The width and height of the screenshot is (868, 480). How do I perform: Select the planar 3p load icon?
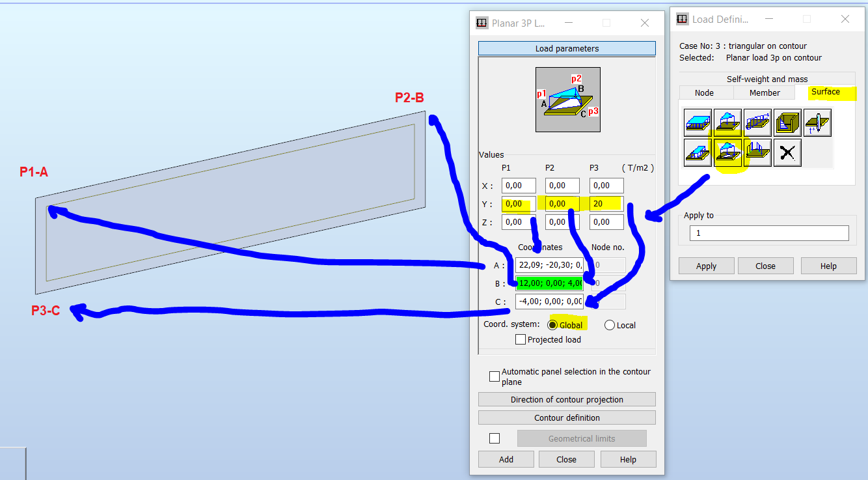pos(727,122)
